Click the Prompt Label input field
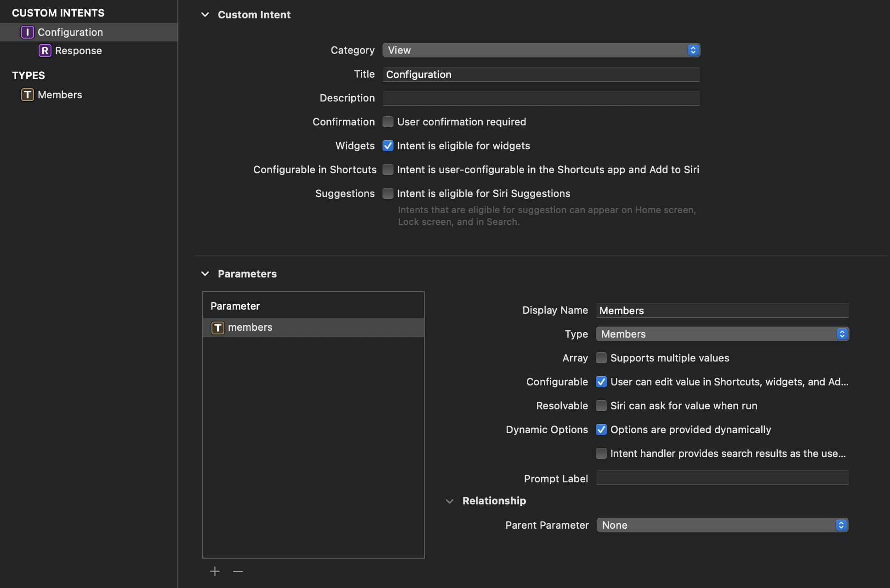 point(722,478)
